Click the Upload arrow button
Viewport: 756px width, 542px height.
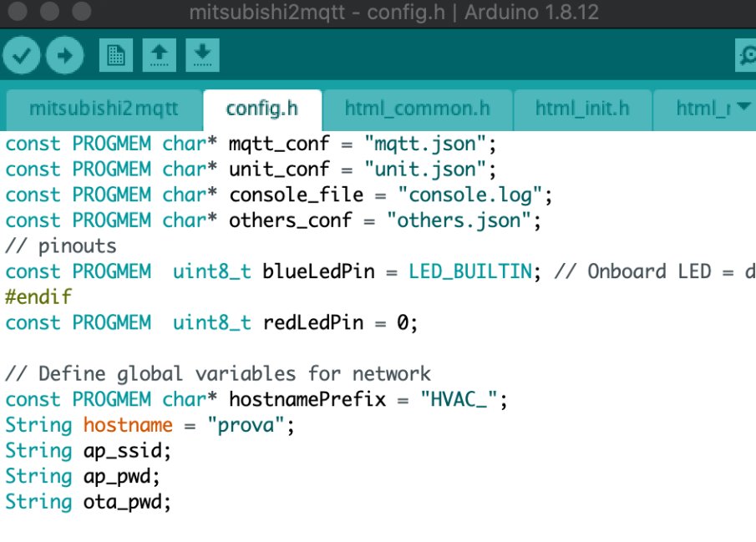64,55
